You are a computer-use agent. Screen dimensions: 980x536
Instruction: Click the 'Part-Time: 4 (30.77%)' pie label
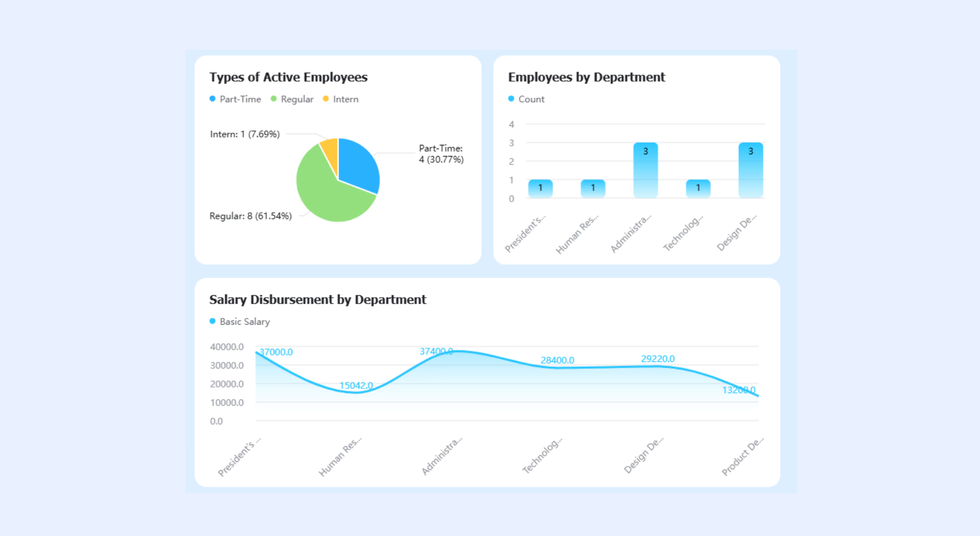point(441,154)
